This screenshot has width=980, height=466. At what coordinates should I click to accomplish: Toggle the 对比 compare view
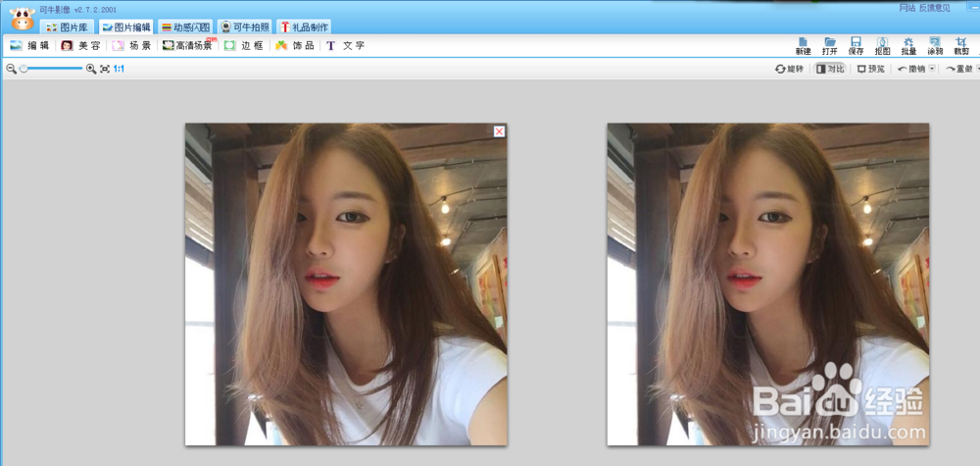click(831, 69)
